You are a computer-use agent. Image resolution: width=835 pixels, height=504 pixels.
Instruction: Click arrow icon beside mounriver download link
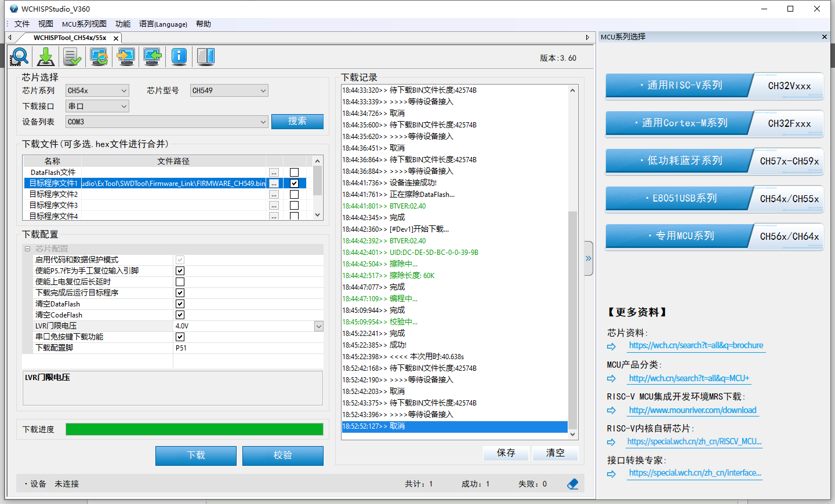612,410
